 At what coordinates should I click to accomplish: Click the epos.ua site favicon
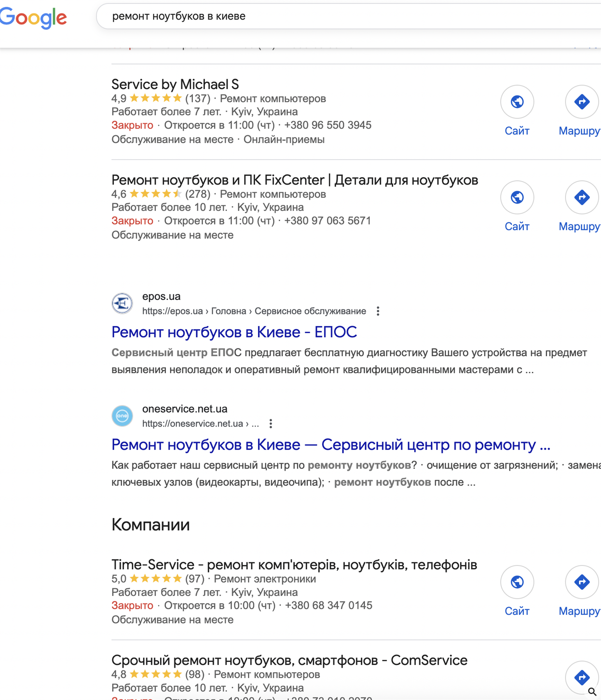[122, 303]
